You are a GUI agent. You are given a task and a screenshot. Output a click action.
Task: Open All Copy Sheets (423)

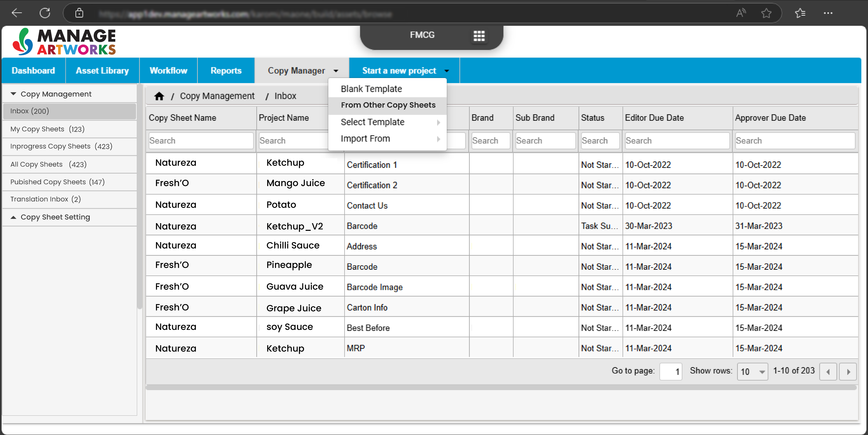(69, 164)
